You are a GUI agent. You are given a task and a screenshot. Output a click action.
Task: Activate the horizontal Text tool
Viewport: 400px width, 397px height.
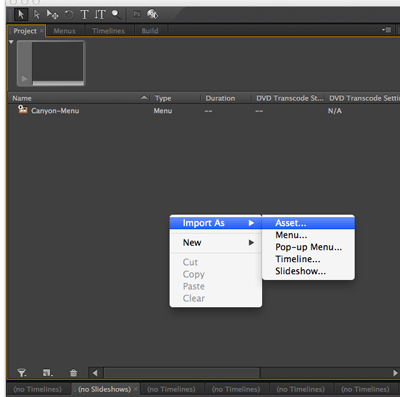(x=84, y=14)
